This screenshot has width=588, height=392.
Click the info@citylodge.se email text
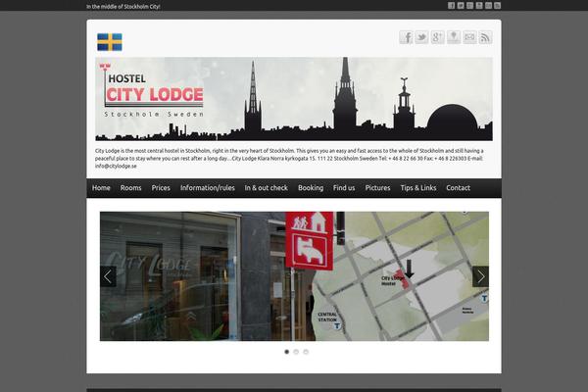pos(116,167)
